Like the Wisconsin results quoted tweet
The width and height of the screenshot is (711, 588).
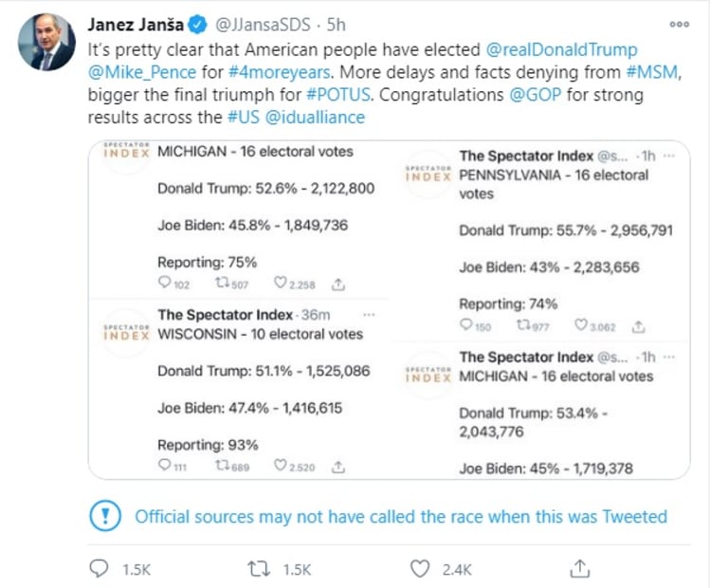tap(281, 467)
